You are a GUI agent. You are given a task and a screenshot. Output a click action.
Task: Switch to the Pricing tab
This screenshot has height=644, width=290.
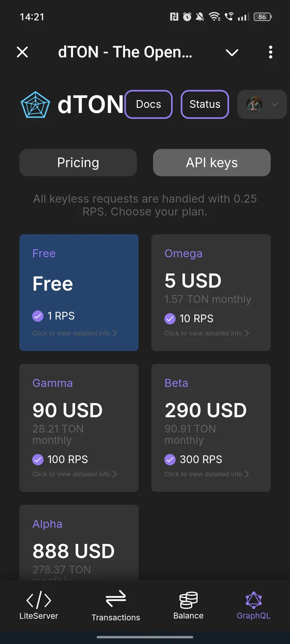click(x=78, y=163)
